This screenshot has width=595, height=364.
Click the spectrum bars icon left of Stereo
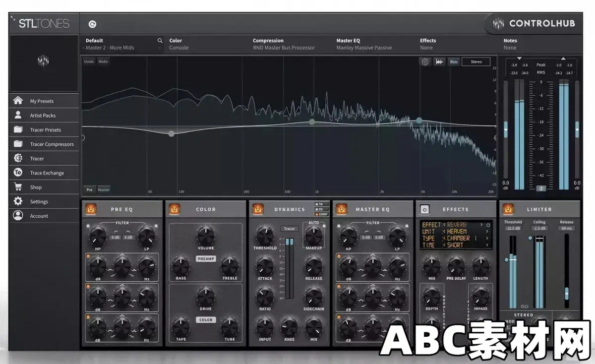(453, 61)
